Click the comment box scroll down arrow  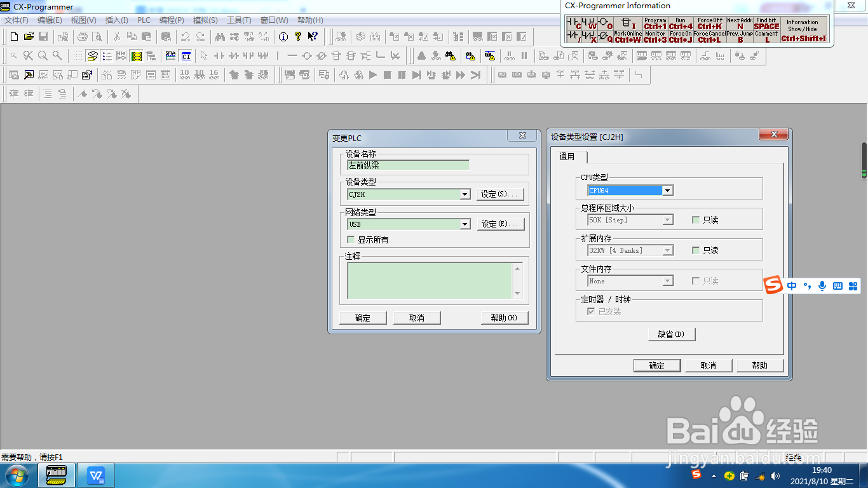coord(517,294)
